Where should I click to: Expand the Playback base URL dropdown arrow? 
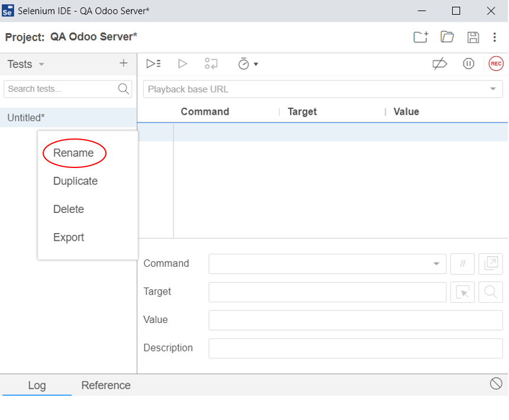(x=493, y=89)
